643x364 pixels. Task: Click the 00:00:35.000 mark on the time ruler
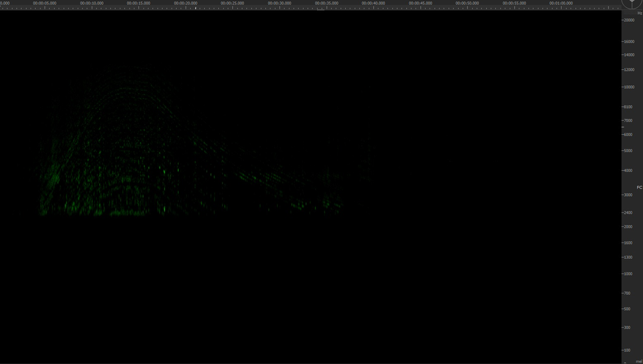[x=326, y=3]
